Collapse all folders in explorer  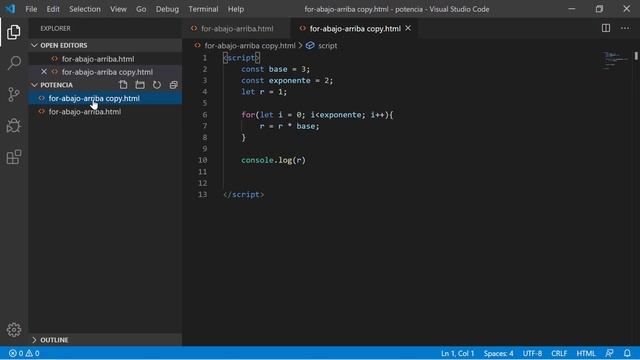[x=173, y=85]
